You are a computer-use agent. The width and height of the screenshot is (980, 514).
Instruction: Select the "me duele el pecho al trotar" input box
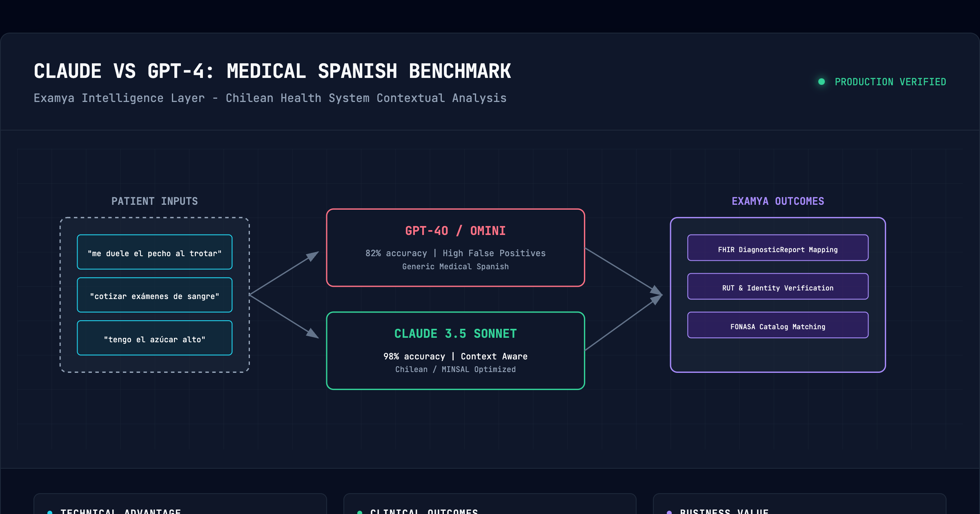tap(155, 252)
